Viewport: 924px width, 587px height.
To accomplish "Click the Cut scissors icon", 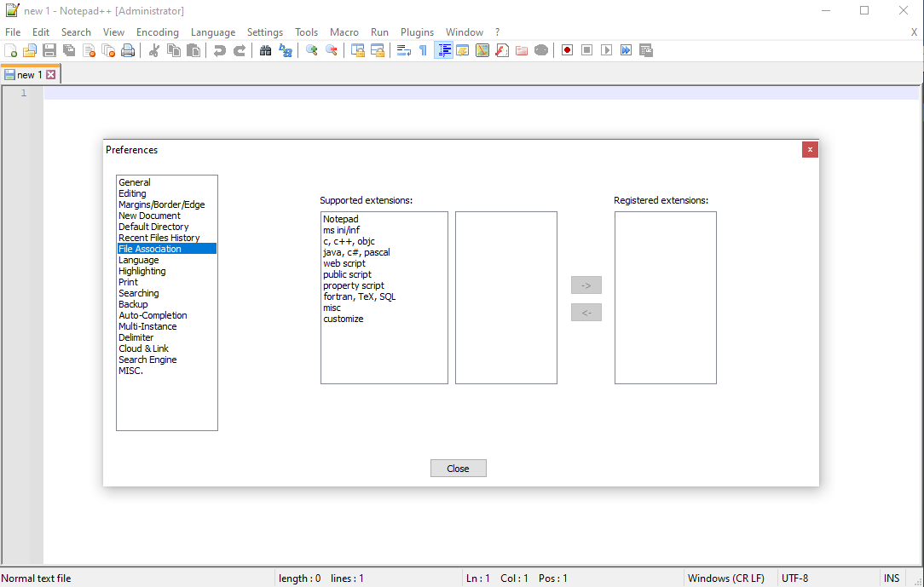I will tap(154, 51).
